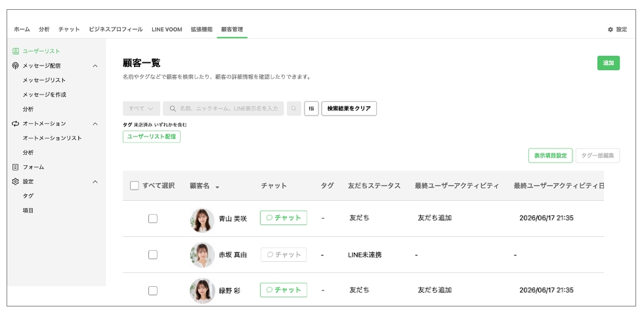Open タグ under sidebar 設定
Screen dimensions: 644x315
28,196
